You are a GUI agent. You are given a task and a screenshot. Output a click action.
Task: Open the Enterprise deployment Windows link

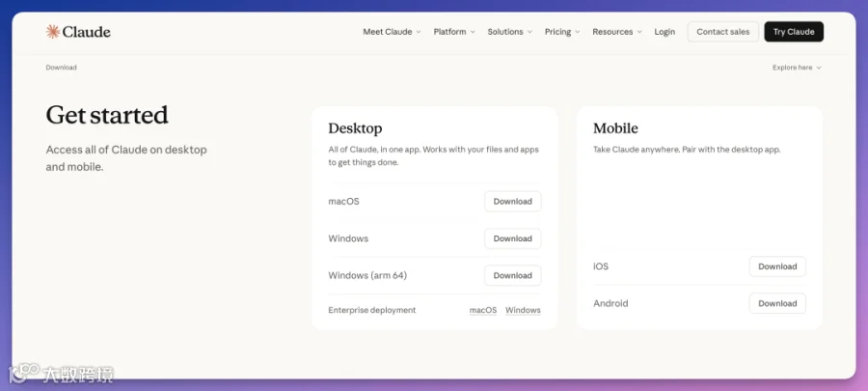(523, 310)
